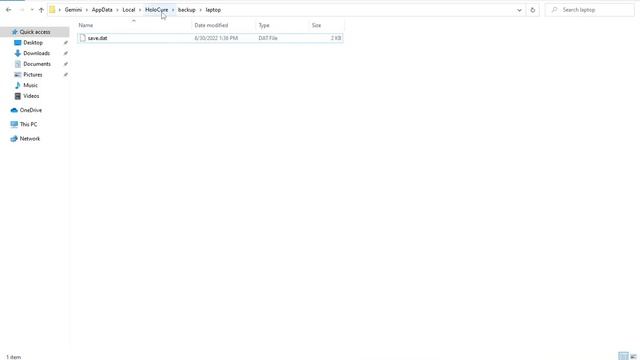The width and height of the screenshot is (640, 360).
Task: Refresh the laptop folder view
Action: pyautogui.click(x=533, y=10)
